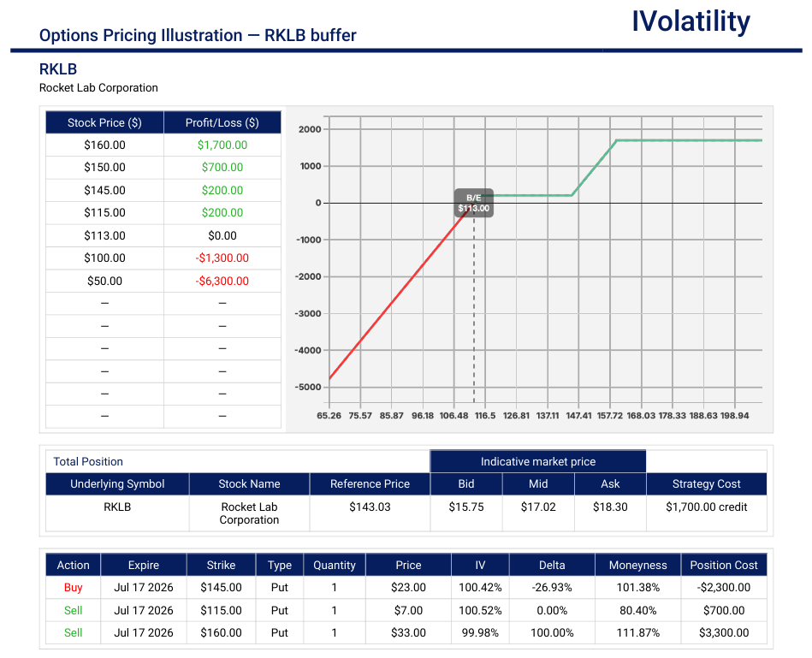The image size is (812, 658).
Task: Click the $1,700.00 credit strategy cost cell
Action: pyautogui.click(x=707, y=507)
